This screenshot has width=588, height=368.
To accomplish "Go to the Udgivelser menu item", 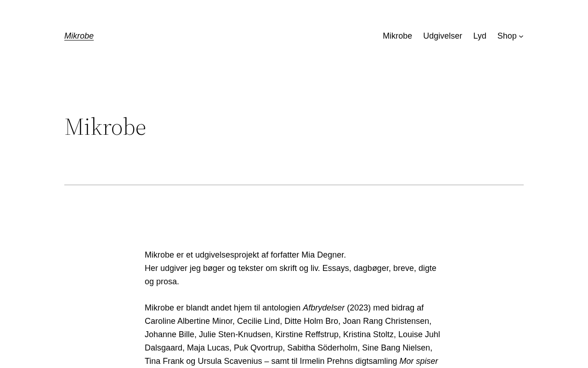I will 442,36.
